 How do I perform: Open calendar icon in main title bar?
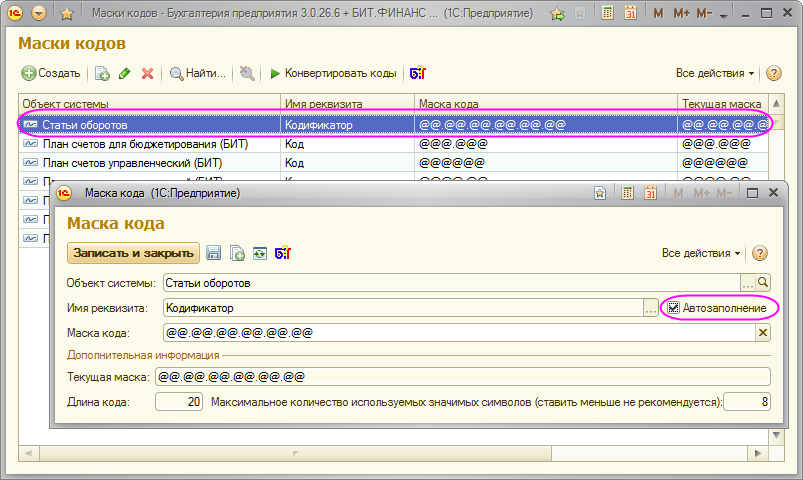click(630, 13)
